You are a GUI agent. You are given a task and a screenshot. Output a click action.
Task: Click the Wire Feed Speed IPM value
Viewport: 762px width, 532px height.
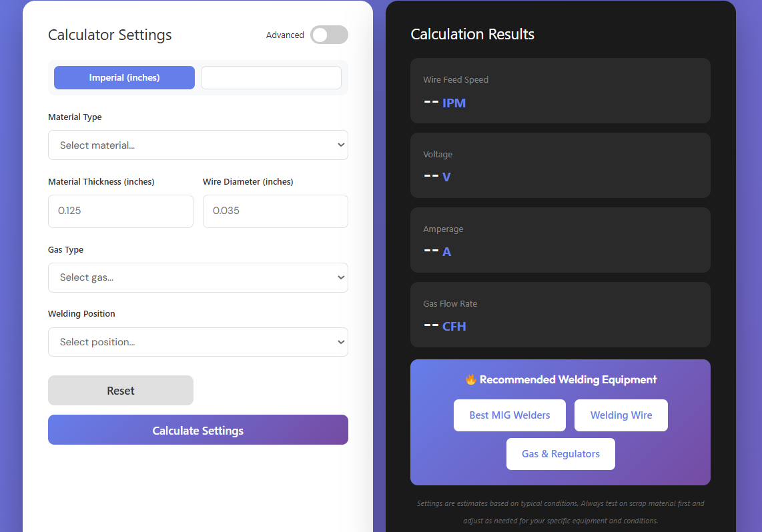coord(444,103)
